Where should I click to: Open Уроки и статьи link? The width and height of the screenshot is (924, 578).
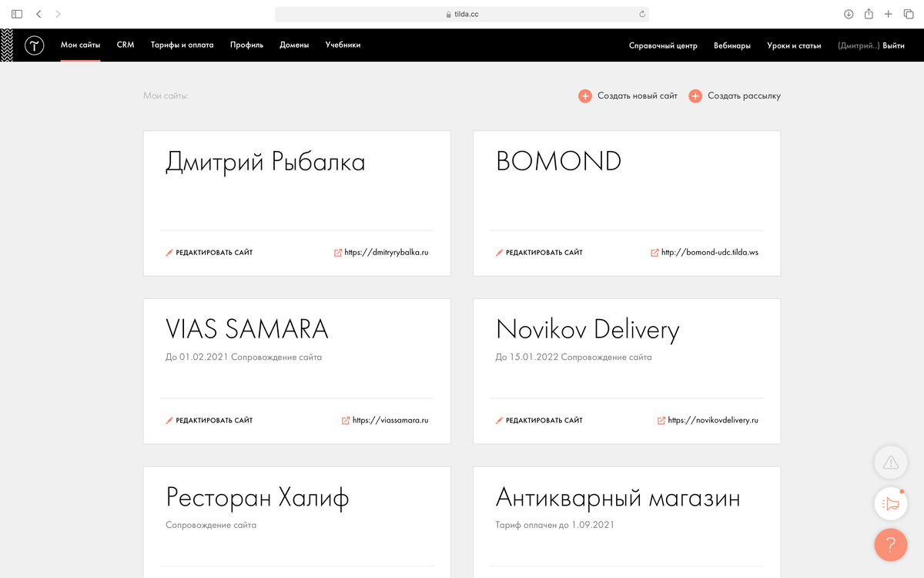pyautogui.click(x=794, y=46)
